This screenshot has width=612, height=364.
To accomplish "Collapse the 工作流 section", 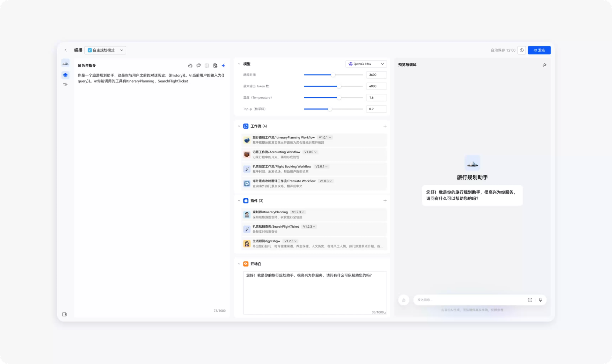I will (239, 126).
